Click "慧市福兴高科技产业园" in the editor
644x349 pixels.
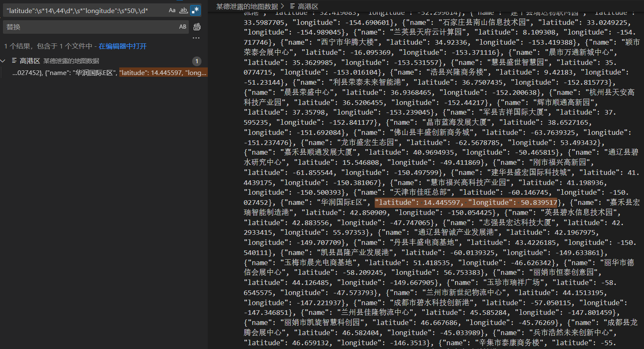tap(468, 183)
